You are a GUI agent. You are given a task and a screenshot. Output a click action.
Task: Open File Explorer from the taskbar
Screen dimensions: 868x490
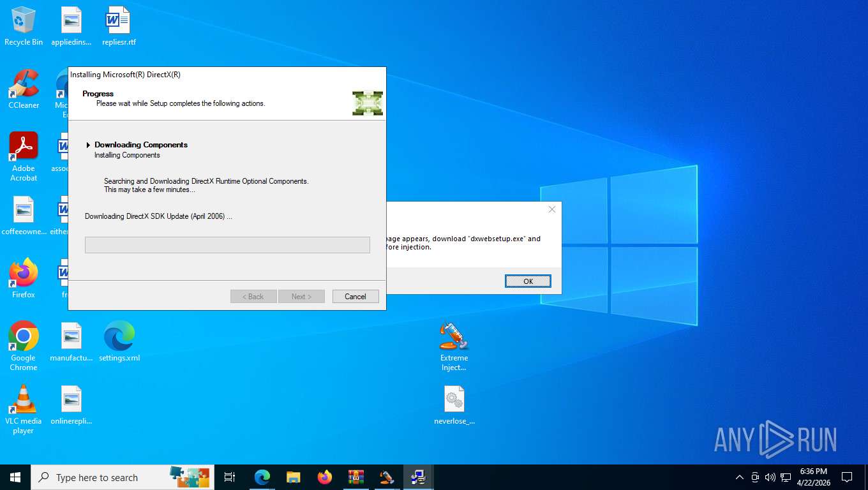tap(294, 477)
